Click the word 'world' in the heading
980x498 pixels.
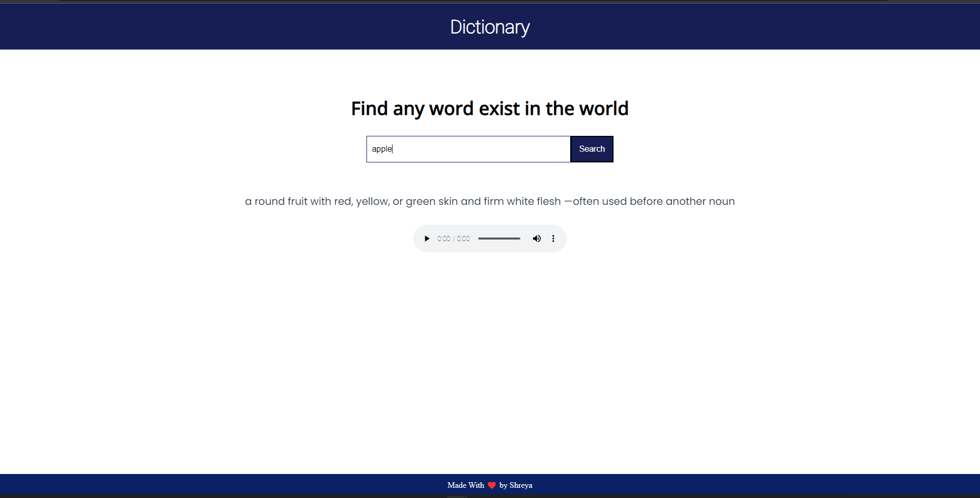603,108
